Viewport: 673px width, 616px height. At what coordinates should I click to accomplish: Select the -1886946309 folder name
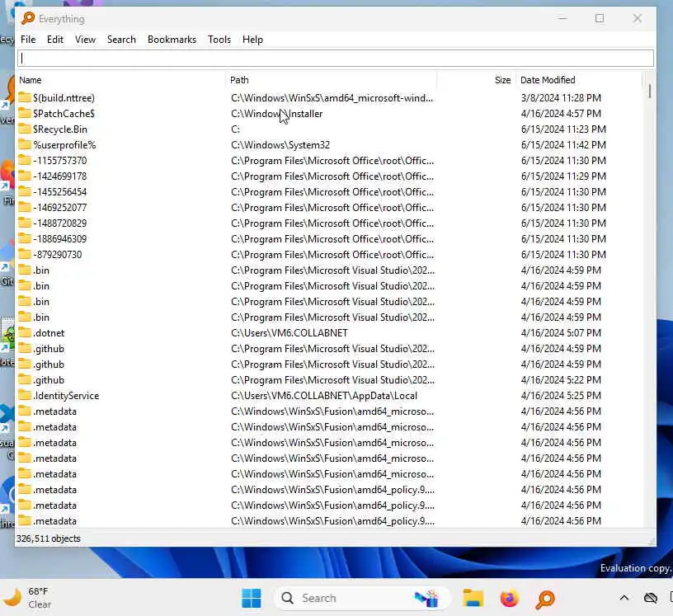pos(59,239)
